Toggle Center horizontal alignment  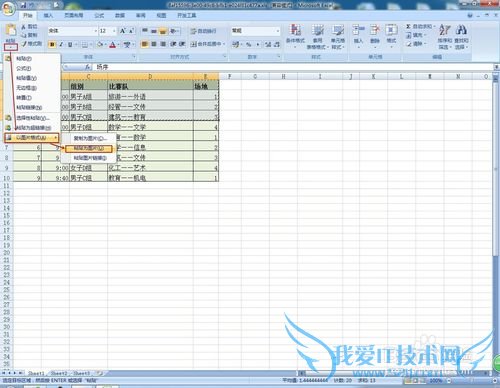154,44
